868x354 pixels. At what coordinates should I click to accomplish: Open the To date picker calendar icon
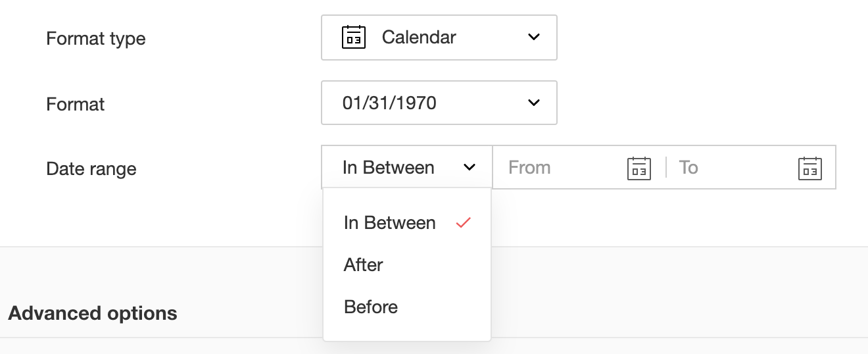[809, 168]
